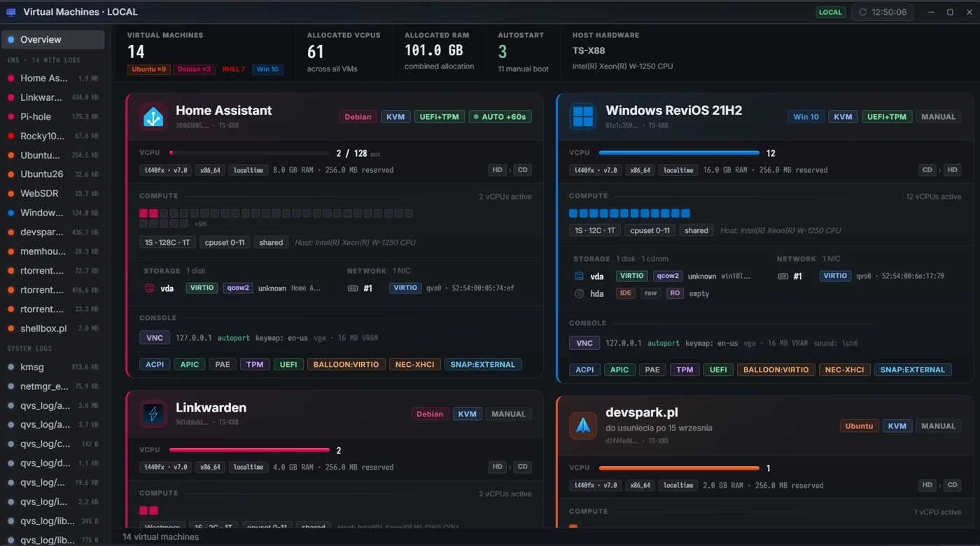Screen dimensions: 980x546
Task: Click the Linkwarden lightning logo icon
Action: click(x=153, y=414)
